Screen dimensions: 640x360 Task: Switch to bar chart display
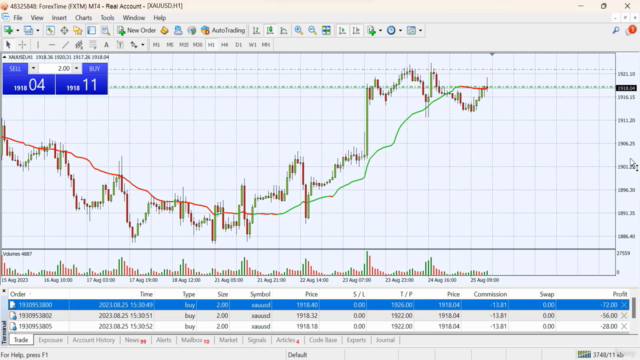pyautogui.click(x=256, y=30)
